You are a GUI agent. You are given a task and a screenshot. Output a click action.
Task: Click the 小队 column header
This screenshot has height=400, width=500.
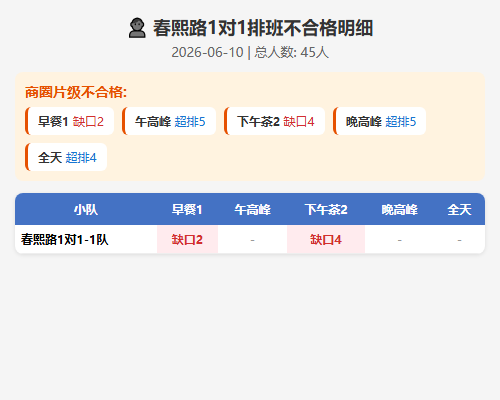click(x=86, y=210)
